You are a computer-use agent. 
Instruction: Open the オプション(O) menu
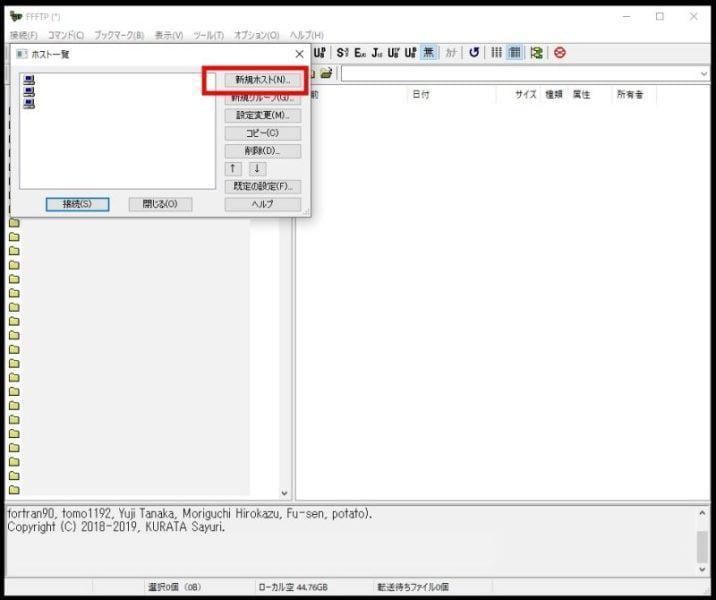pyautogui.click(x=256, y=35)
